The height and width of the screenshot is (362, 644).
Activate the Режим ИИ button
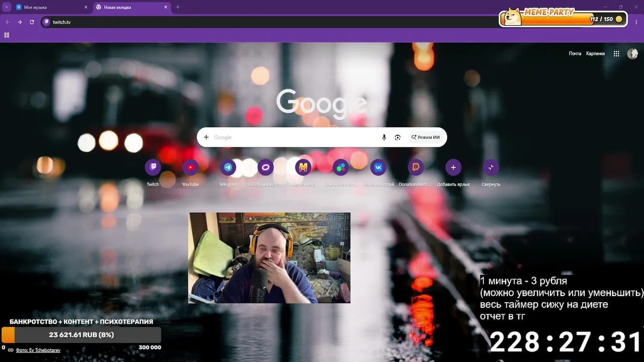pyautogui.click(x=426, y=137)
